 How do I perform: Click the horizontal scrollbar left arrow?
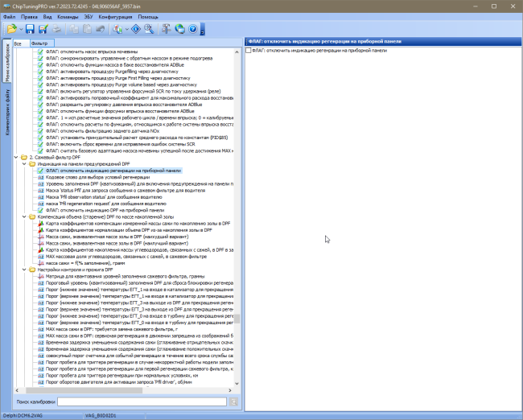point(18,390)
